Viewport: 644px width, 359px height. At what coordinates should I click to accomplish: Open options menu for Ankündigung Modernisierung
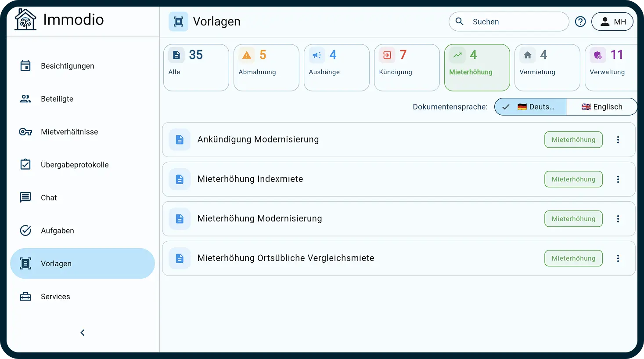coord(618,140)
